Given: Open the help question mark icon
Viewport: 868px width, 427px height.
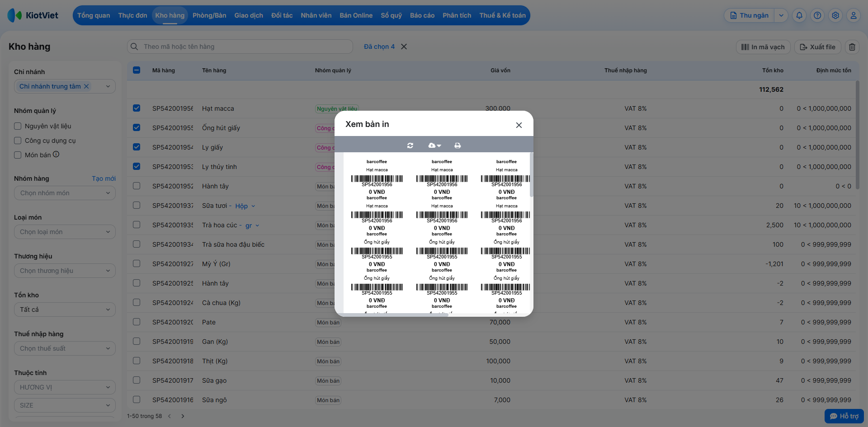Looking at the screenshot, I should coord(817,15).
